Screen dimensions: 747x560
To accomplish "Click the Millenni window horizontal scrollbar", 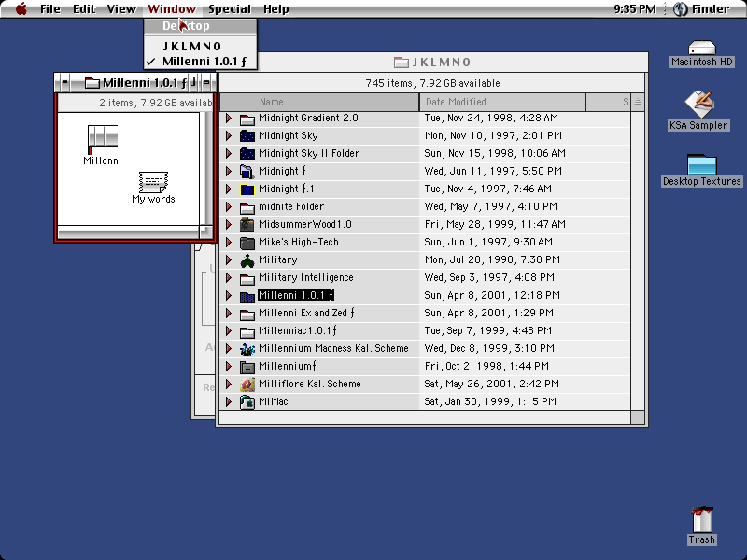I will point(129,231).
